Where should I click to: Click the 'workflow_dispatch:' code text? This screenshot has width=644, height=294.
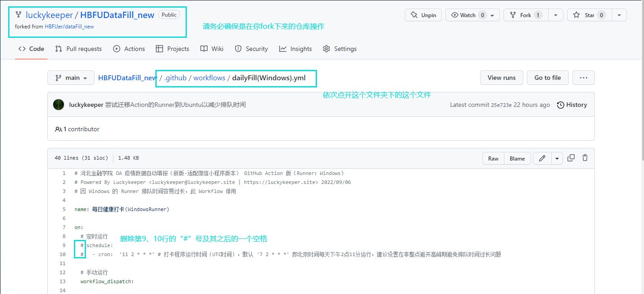107,281
